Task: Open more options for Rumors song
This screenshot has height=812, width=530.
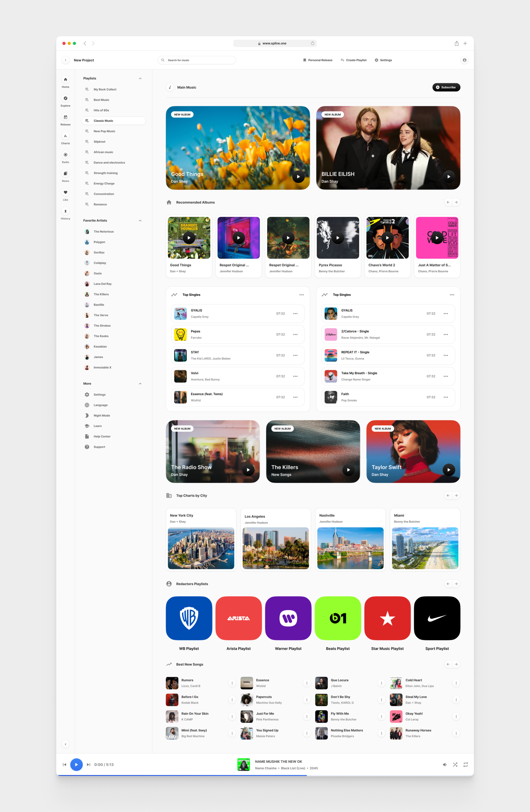Action: pyautogui.click(x=232, y=683)
